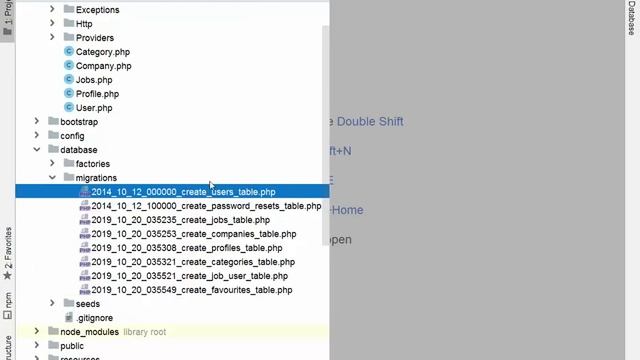Select 2019_10_20_035321_create_categories_table.php file
640x360 pixels.
click(x=193, y=262)
